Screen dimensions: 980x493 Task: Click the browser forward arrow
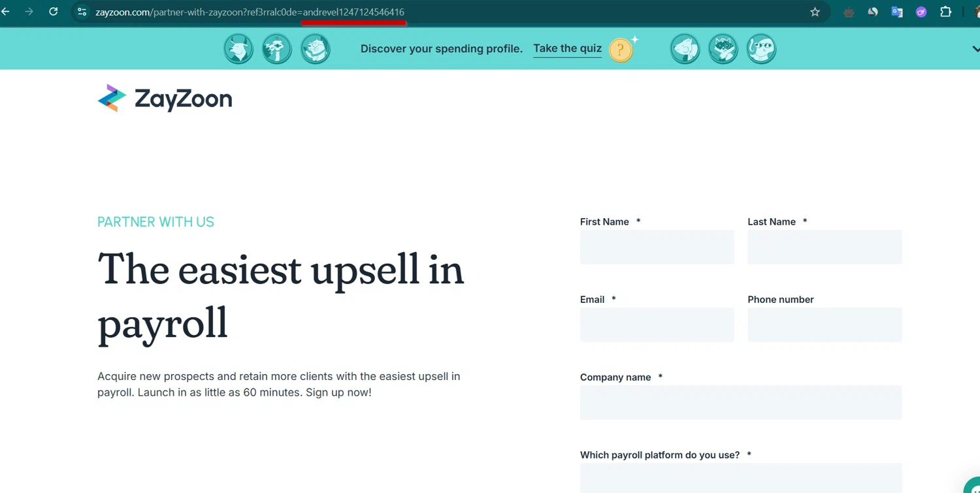point(29,12)
